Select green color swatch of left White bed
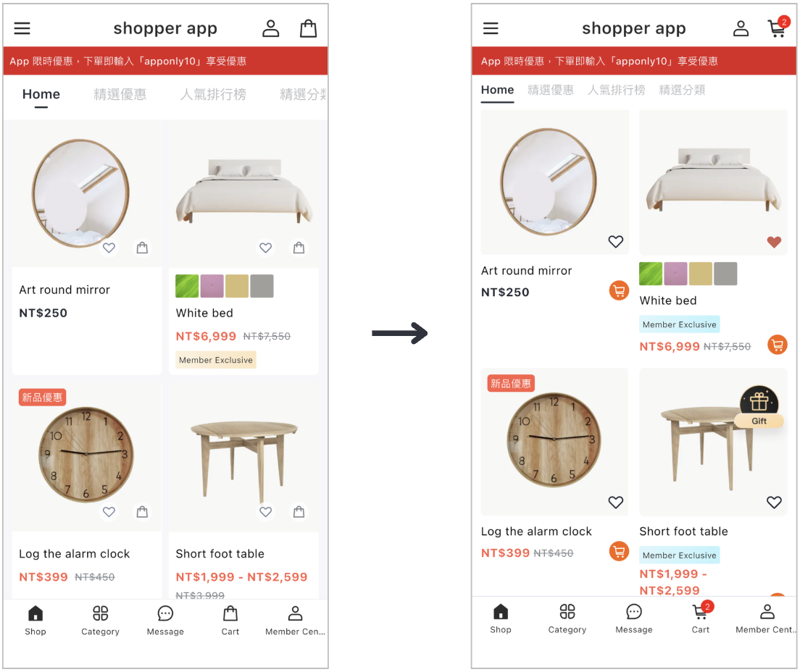Screen dimensions: 800x672 coord(187,286)
